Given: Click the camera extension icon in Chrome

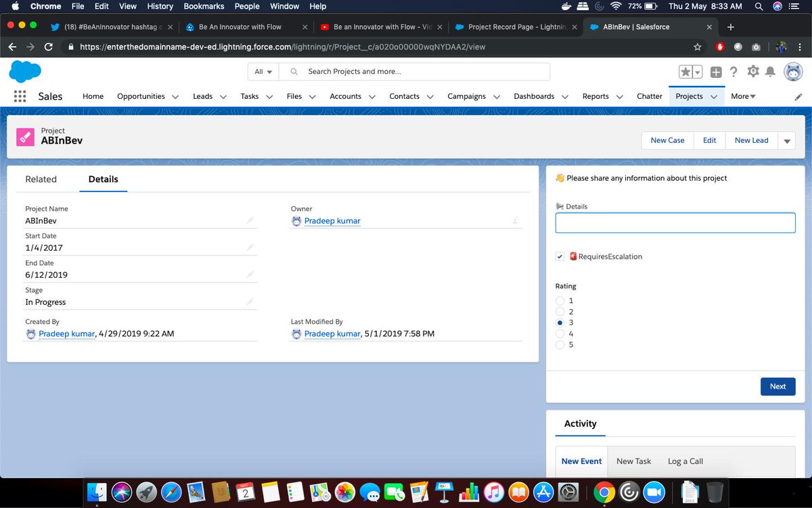Looking at the screenshot, I should pos(756,47).
